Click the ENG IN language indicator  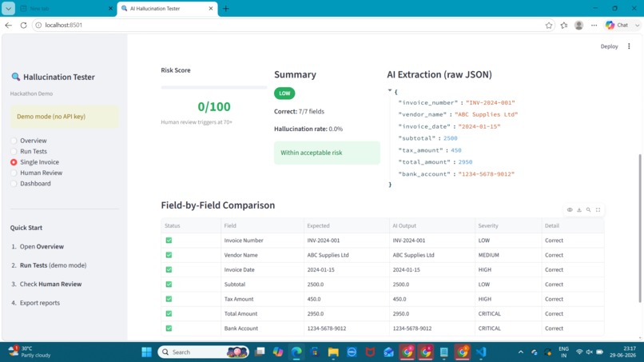[563, 352]
